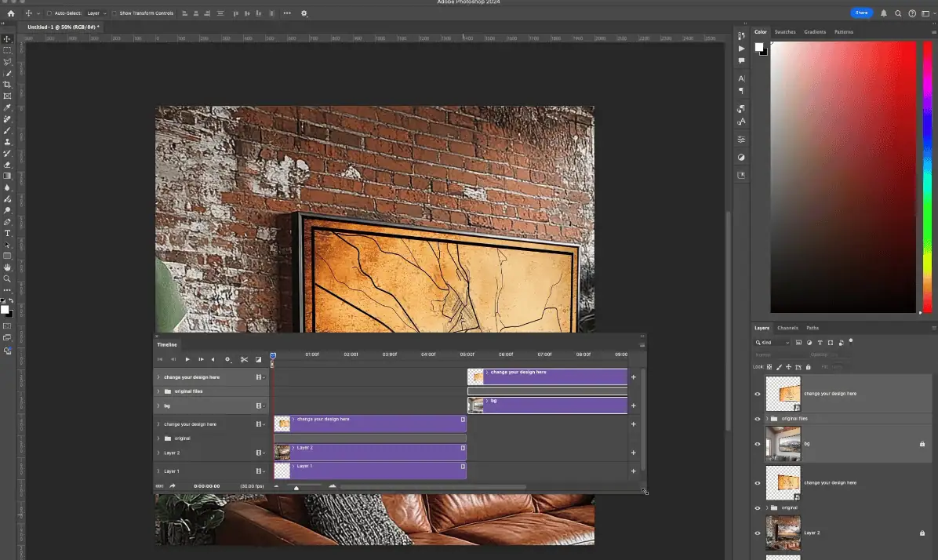
Task: Hide the bg layer via eye icon
Action: 757,444
